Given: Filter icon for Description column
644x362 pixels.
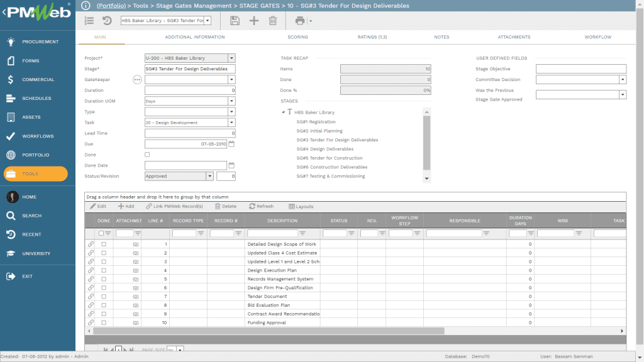Looking at the screenshot, I should (303, 233).
